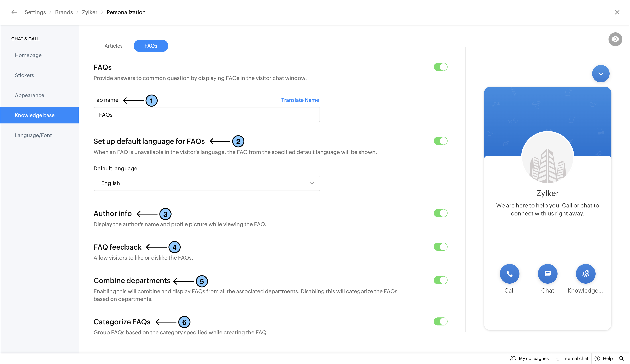The height and width of the screenshot is (364, 630).
Task: Switch to the Articles tab
Action: click(x=113, y=45)
